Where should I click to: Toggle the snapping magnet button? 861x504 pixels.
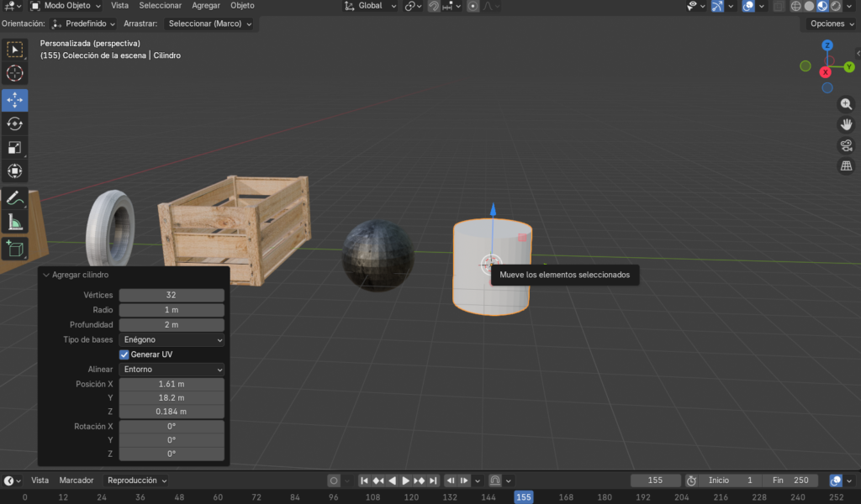[x=434, y=6]
